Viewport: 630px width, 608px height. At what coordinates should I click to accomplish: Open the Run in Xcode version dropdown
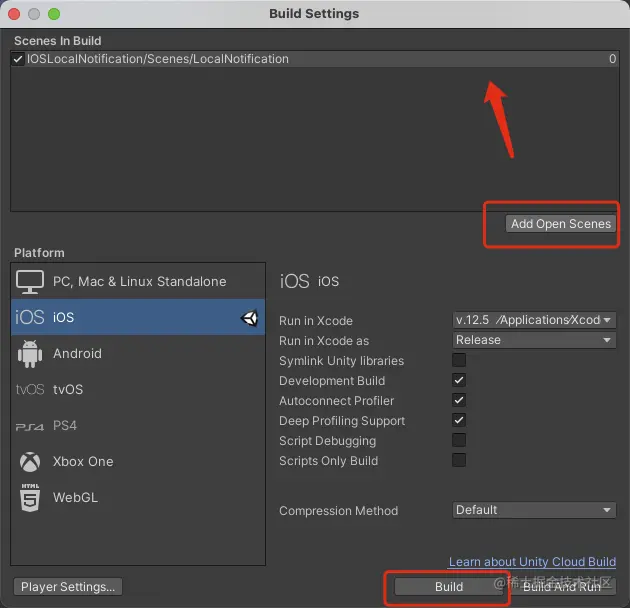[x=534, y=320]
